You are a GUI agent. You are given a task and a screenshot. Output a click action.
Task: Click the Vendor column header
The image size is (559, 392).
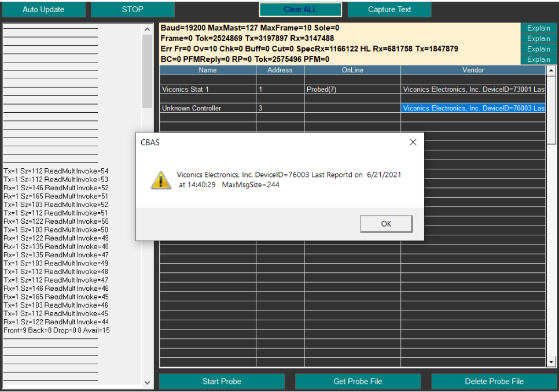[x=472, y=70]
